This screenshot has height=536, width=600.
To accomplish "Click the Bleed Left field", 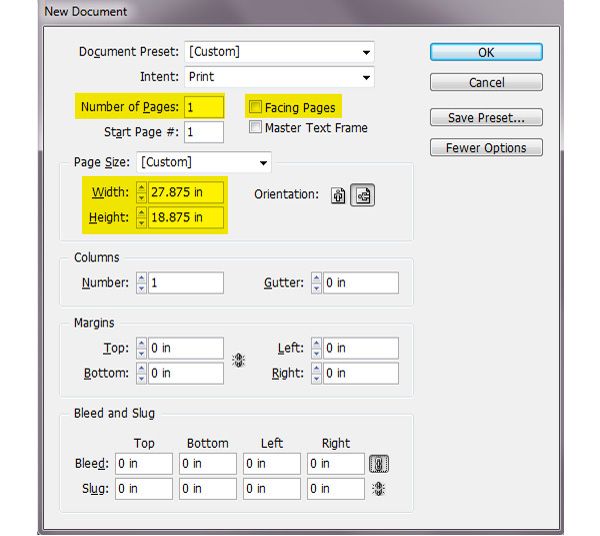I will [272, 464].
